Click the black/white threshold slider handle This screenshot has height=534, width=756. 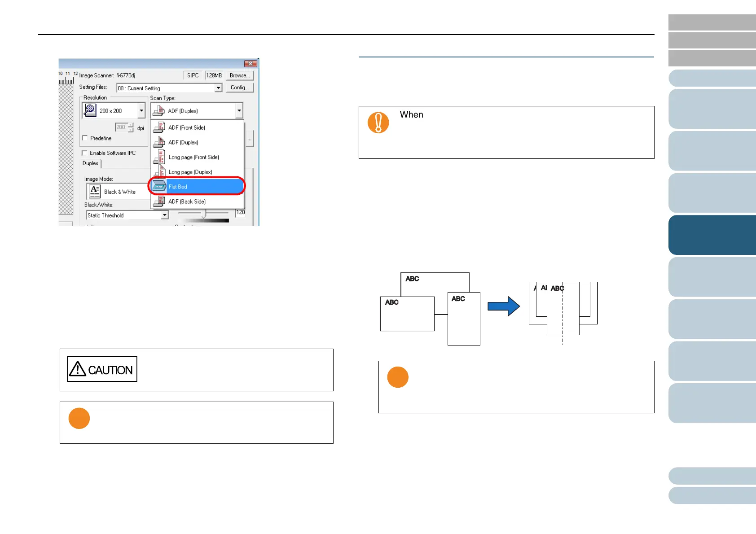click(x=204, y=214)
